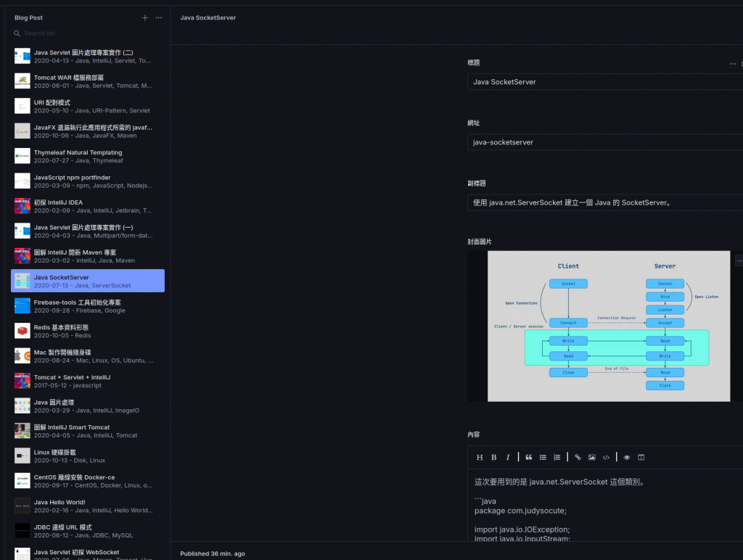The height and width of the screenshot is (560, 743).
Task: Insert a numbered list
Action: pos(557,457)
